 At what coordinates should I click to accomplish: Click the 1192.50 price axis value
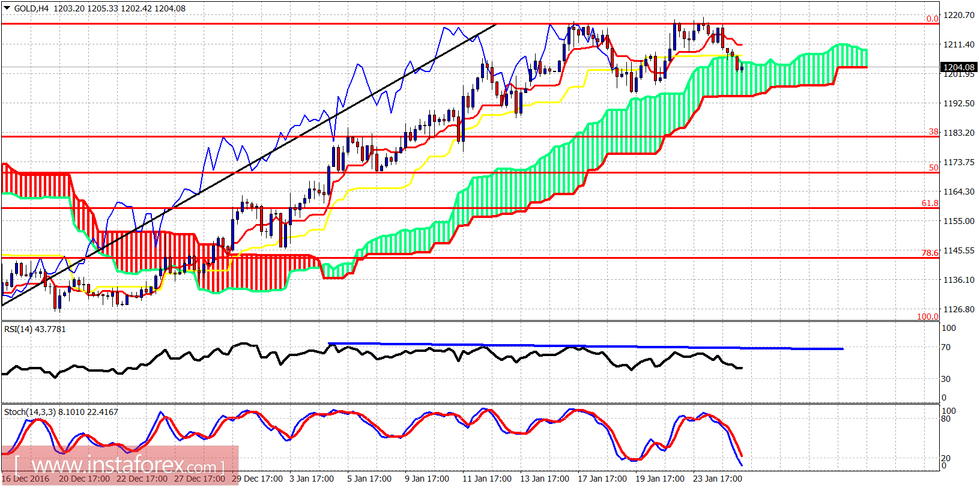coord(959,103)
